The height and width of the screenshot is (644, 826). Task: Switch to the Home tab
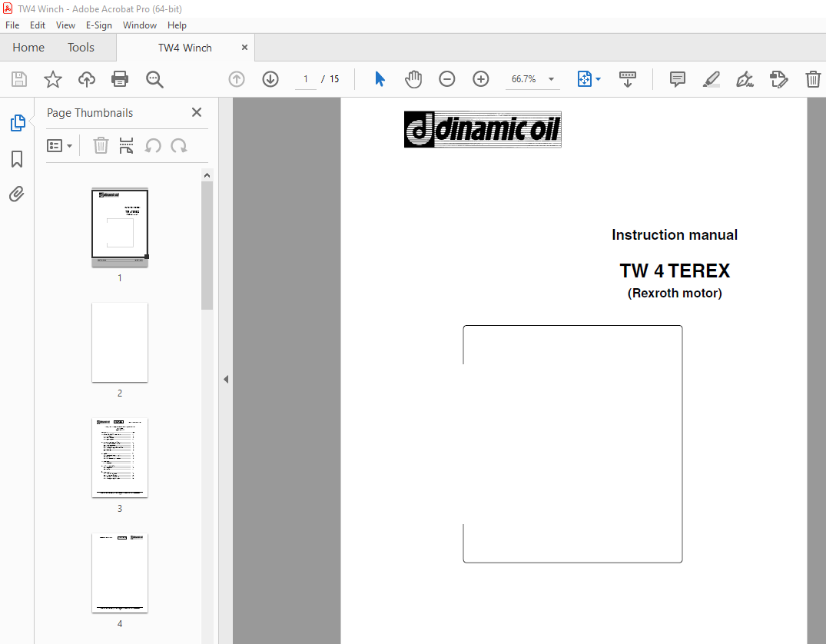coord(28,48)
